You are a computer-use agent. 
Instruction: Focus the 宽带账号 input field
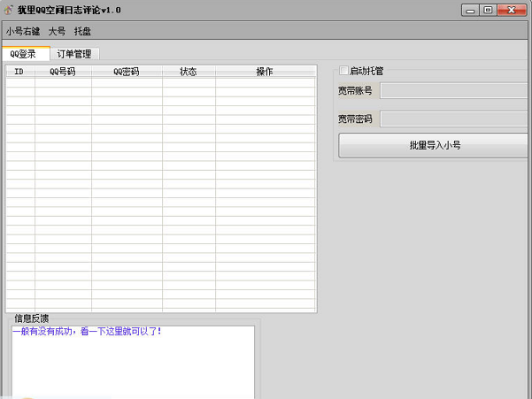pyautogui.click(x=454, y=90)
